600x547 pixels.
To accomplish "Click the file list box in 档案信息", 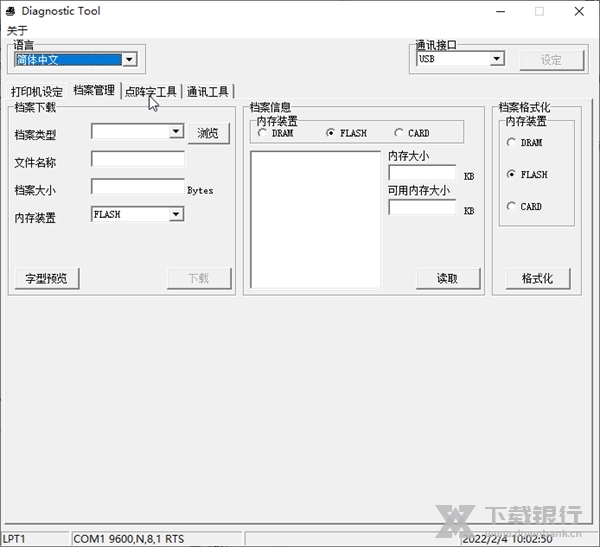I will pos(316,219).
